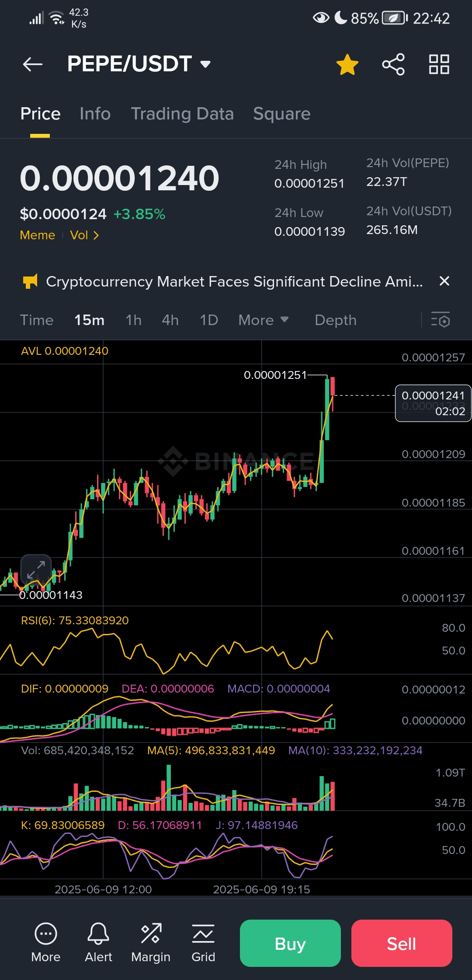Select the 4h chart interval
Image resolution: width=472 pixels, height=980 pixels.
coord(170,320)
